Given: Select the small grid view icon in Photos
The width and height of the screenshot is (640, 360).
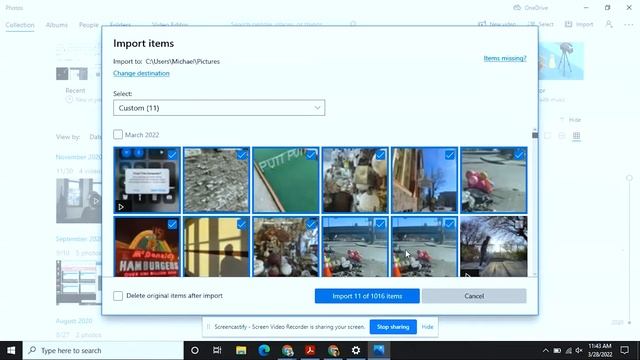Looking at the screenshot, I should 576,136.
